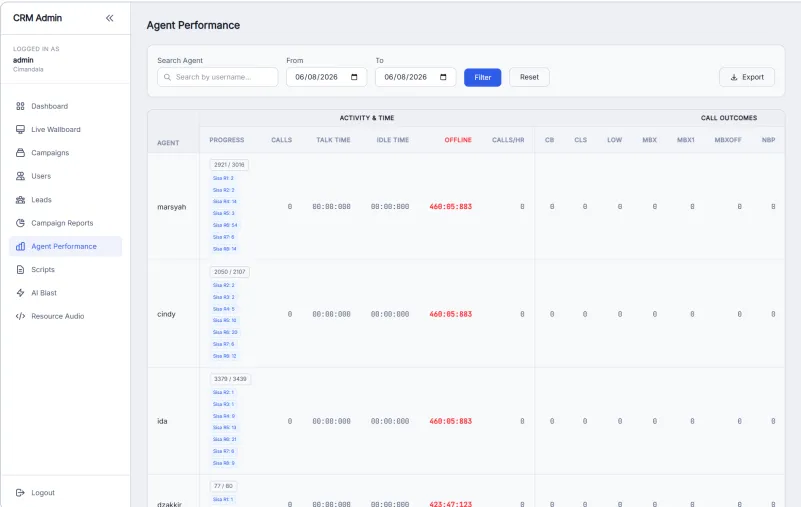Open the To date calendar picker icon
This screenshot has height=507, width=801.
click(443, 77)
